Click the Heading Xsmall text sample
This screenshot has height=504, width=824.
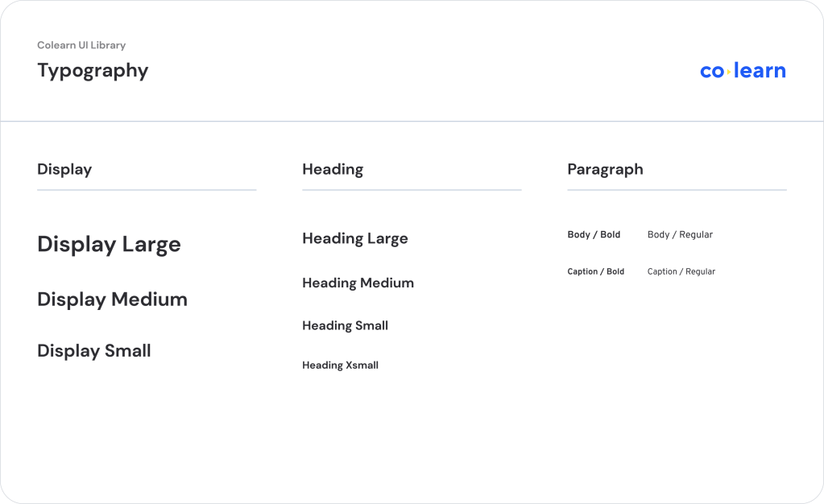(x=340, y=366)
